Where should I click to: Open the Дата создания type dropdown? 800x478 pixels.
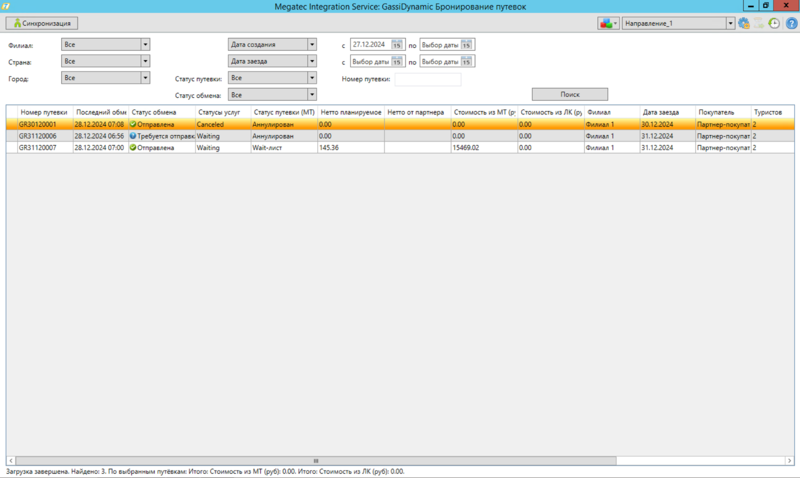click(x=312, y=45)
